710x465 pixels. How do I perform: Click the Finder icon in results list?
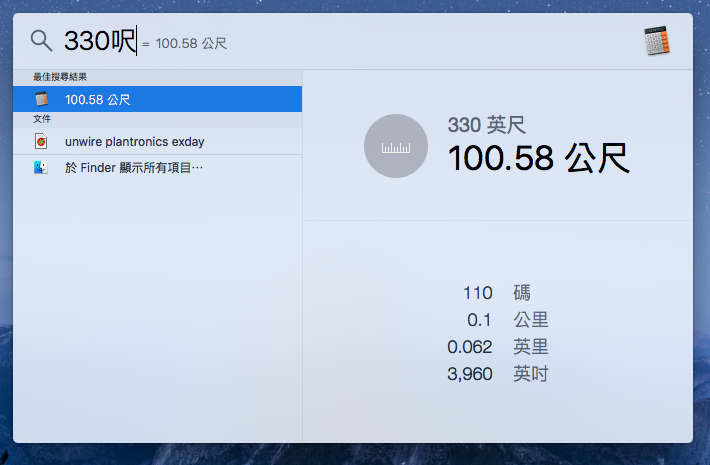click(x=41, y=168)
